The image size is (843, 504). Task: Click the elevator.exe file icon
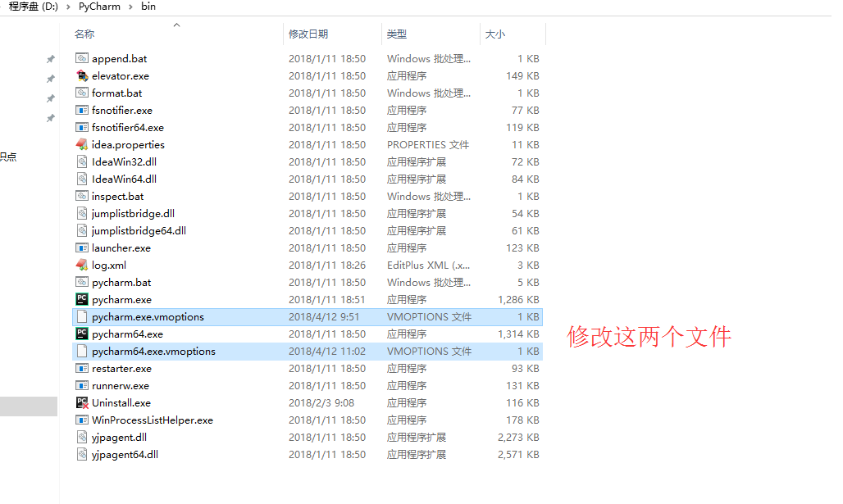pos(82,75)
